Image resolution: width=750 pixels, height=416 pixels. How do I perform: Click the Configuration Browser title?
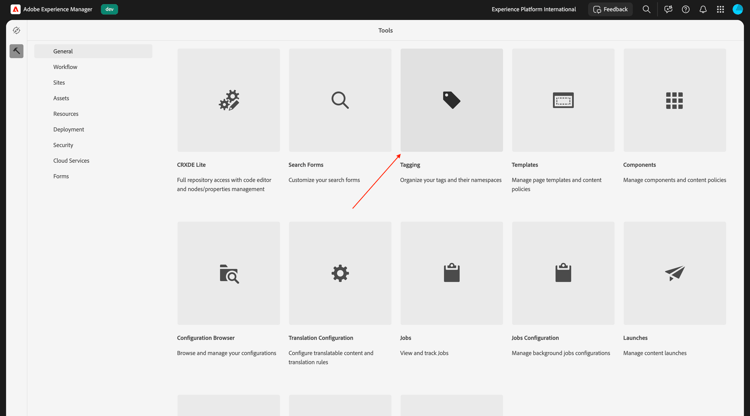pos(206,338)
